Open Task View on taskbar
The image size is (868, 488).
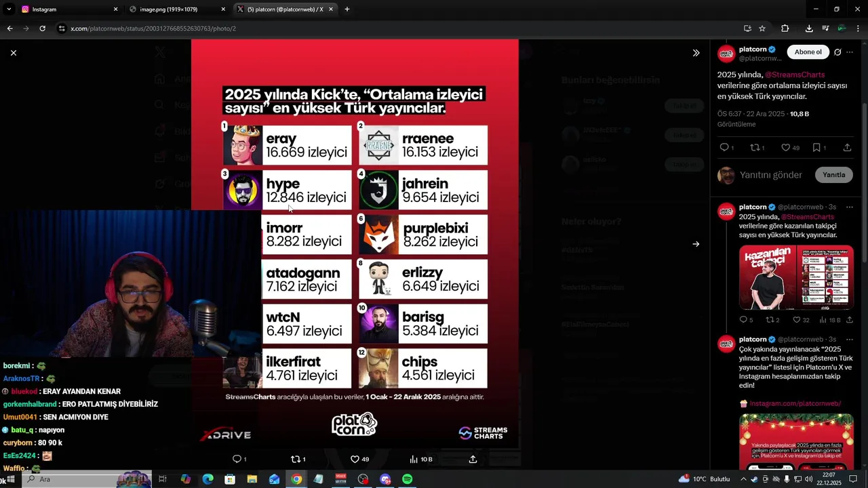tap(163, 479)
